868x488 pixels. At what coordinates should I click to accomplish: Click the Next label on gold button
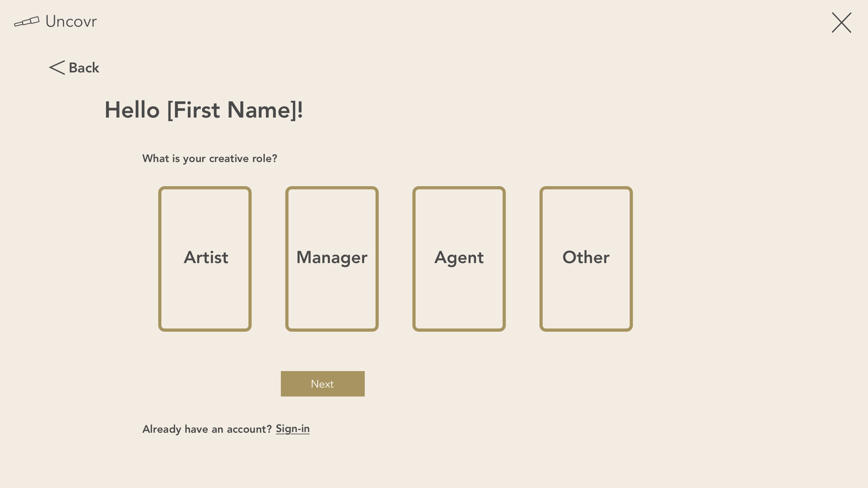click(x=322, y=384)
